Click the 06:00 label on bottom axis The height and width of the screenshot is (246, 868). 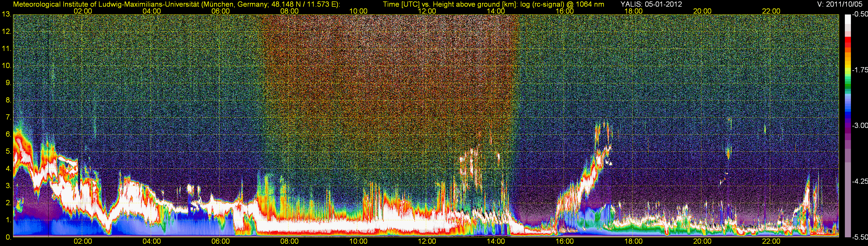tap(221, 242)
